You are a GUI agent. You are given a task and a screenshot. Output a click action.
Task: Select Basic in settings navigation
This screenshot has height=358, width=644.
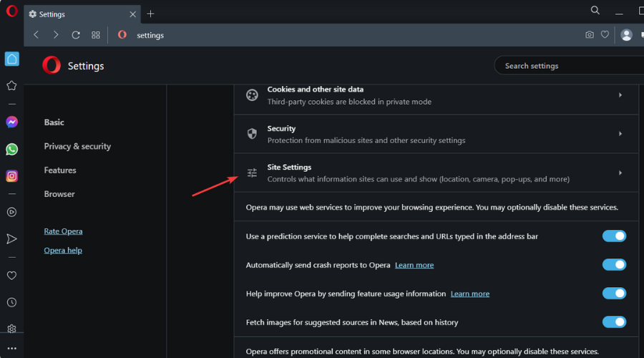pyautogui.click(x=54, y=122)
